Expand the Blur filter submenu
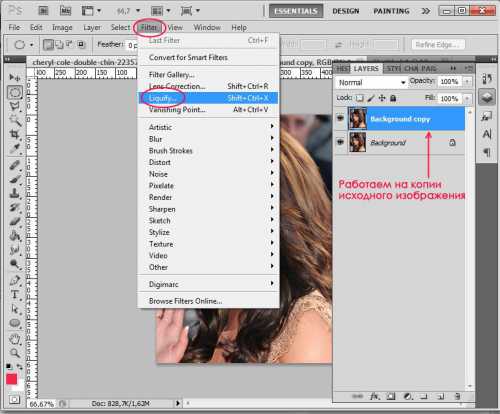The width and height of the screenshot is (500, 414). click(209, 139)
